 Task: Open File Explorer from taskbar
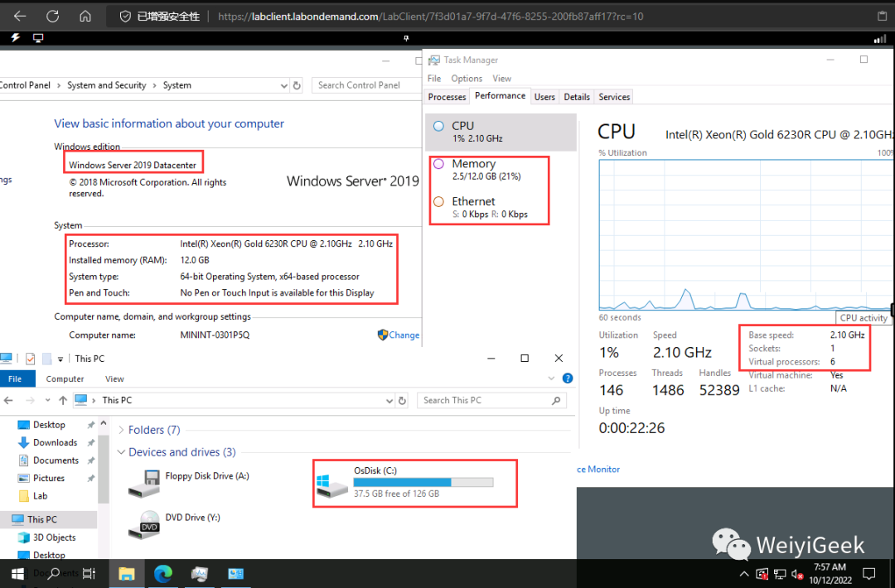coord(127,574)
